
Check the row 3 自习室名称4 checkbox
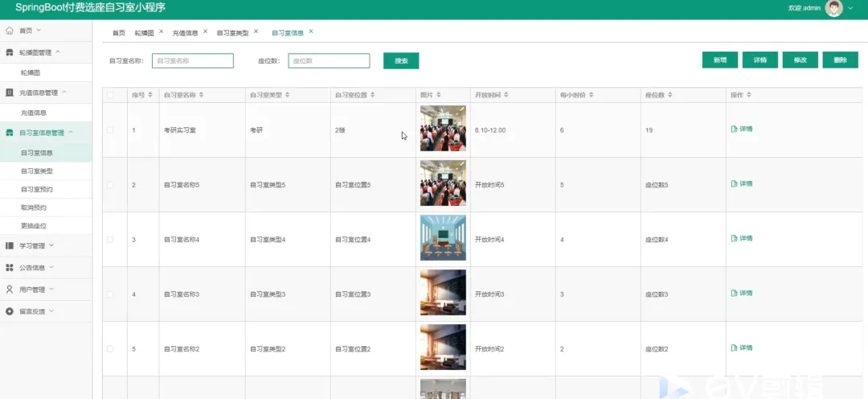110,240
